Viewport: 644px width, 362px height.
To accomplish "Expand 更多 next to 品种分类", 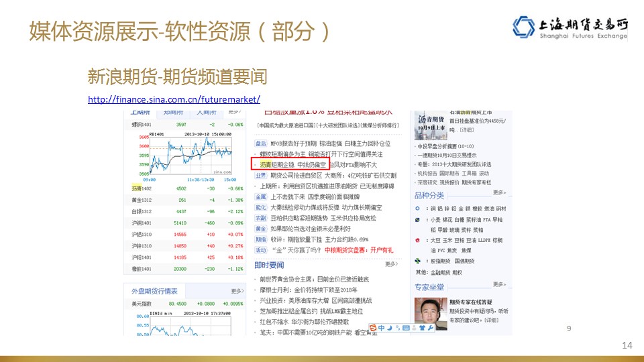I will 499,192.
